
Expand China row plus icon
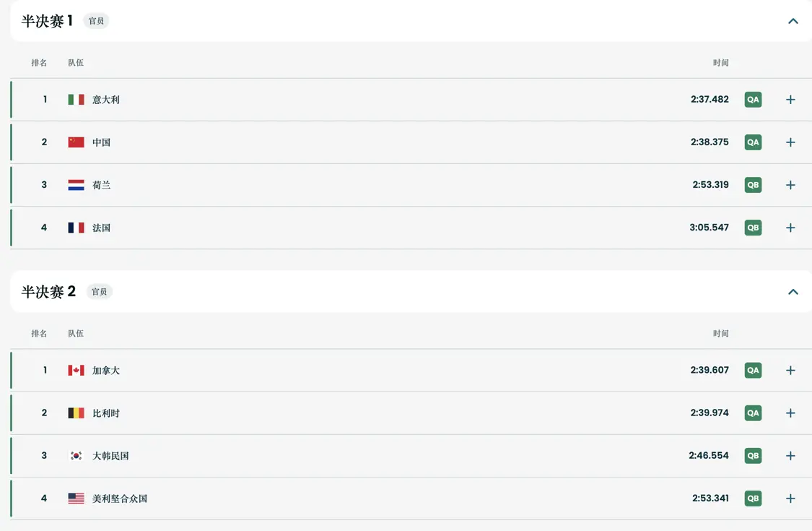pos(790,142)
